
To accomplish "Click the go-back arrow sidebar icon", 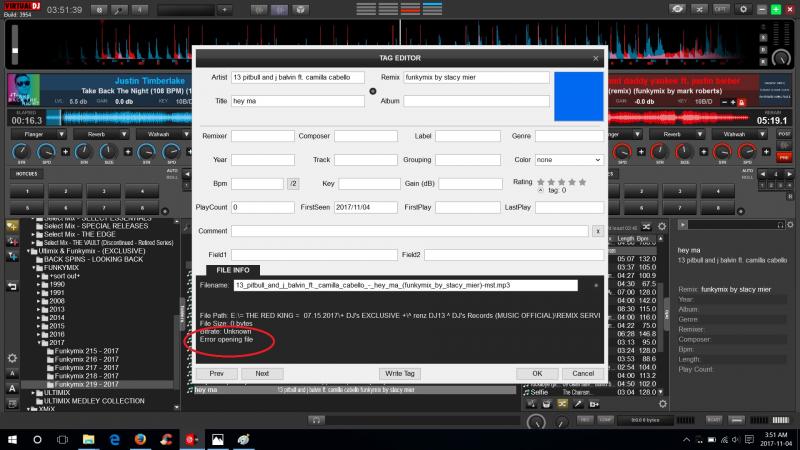I will pos(12,286).
